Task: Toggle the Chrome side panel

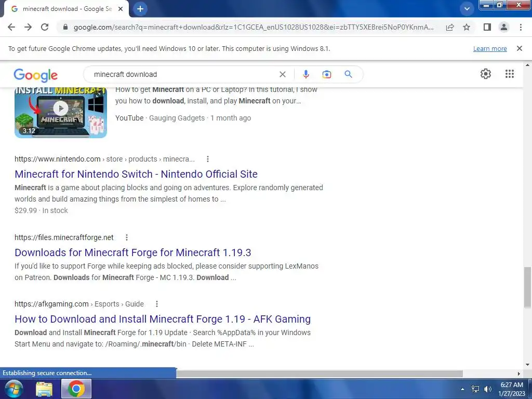Action: tap(487, 27)
